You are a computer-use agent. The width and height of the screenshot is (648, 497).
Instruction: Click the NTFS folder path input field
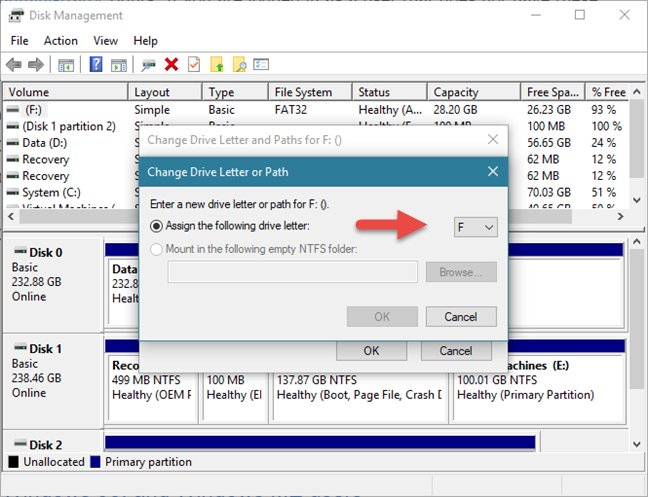click(x=293, y=272)
